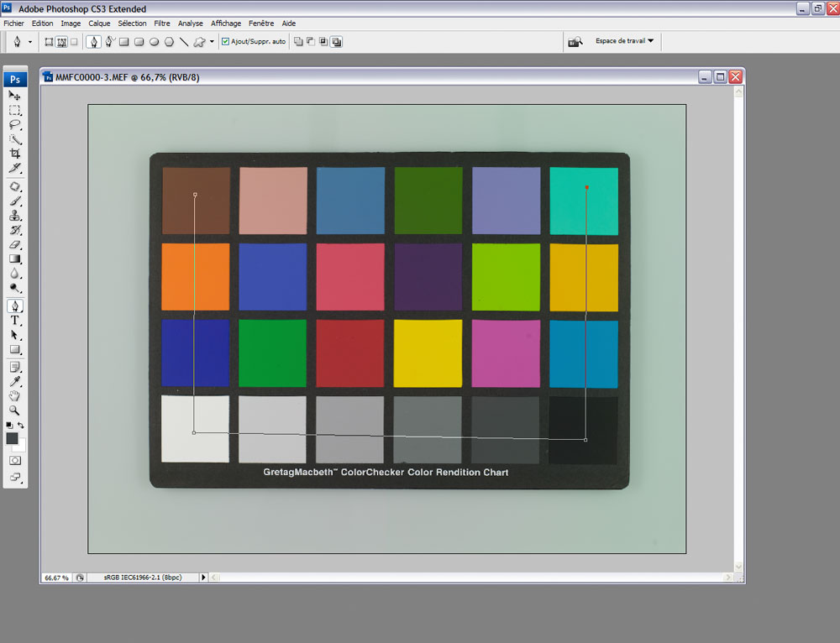Open the Filtre menu
Image resolution: width=840 pixels, height=643 pixels.
coord(162,24)
